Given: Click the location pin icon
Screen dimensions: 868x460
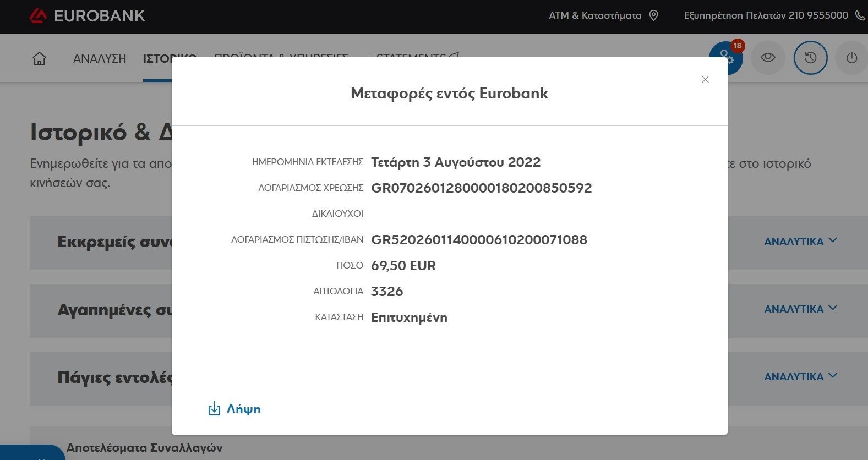Looking at the screenshot, I should [653, 15].
